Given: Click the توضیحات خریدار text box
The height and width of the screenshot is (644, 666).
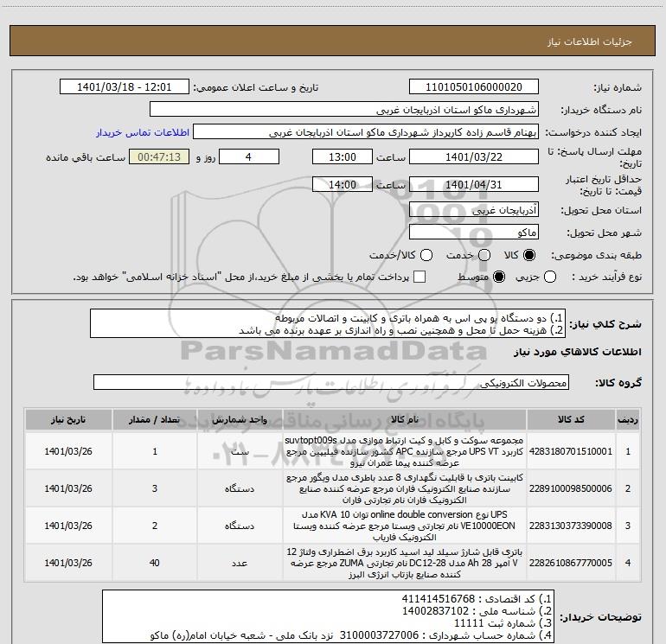Looking at the screenshot, I should point(329,616).
